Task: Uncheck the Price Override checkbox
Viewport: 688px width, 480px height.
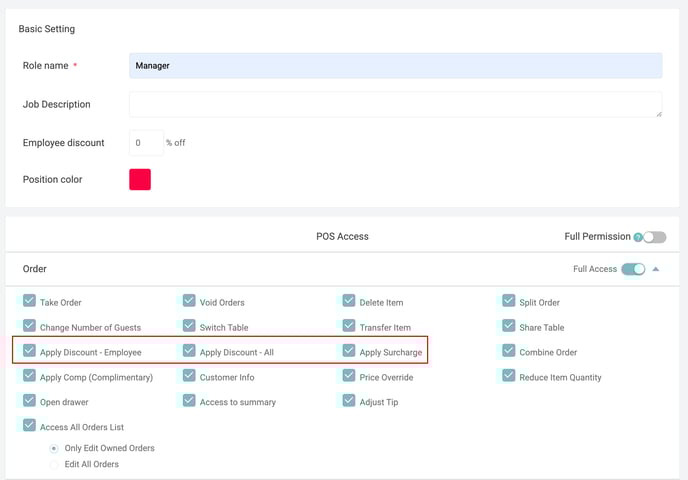Action: coord(349,376)
